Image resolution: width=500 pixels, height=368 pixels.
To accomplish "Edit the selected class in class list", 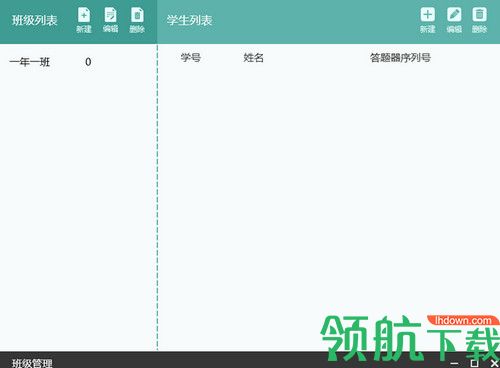I will click(110, 20).
